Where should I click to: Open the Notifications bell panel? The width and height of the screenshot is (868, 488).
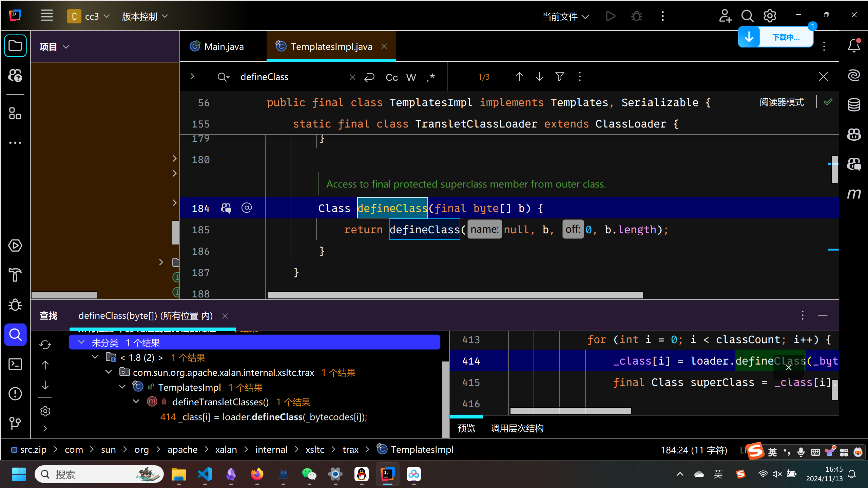pos(854,45)
